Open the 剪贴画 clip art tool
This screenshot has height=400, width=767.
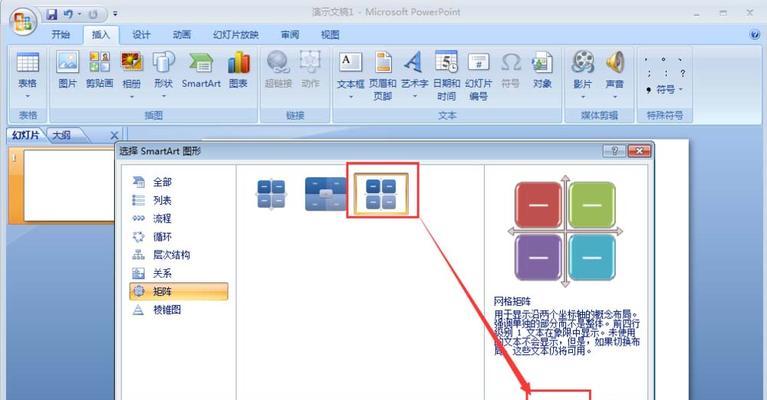click(99, 70)
